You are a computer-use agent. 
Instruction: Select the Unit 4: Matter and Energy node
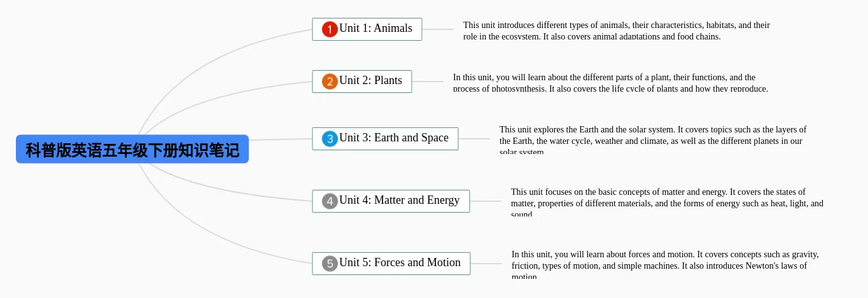point(391,201)
